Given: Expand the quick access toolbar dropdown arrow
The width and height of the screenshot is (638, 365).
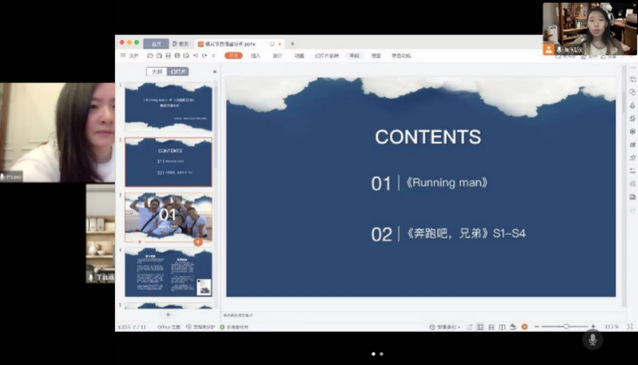Looking at the screenshot, I should [214, 56].
